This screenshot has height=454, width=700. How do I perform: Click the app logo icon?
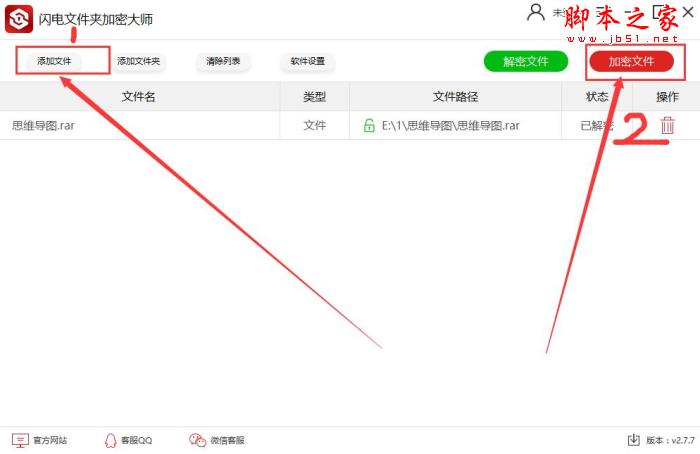pyautogui.click(x=19, y=19)
